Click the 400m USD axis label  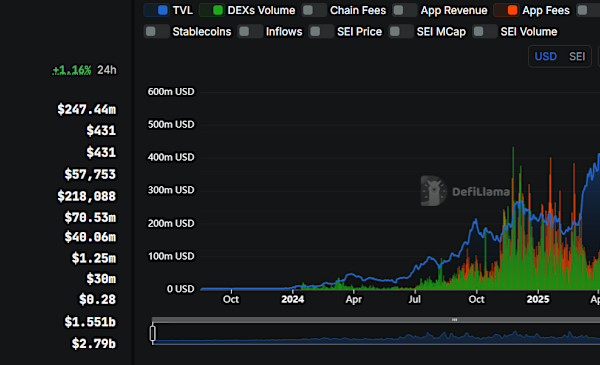(171, 157)
